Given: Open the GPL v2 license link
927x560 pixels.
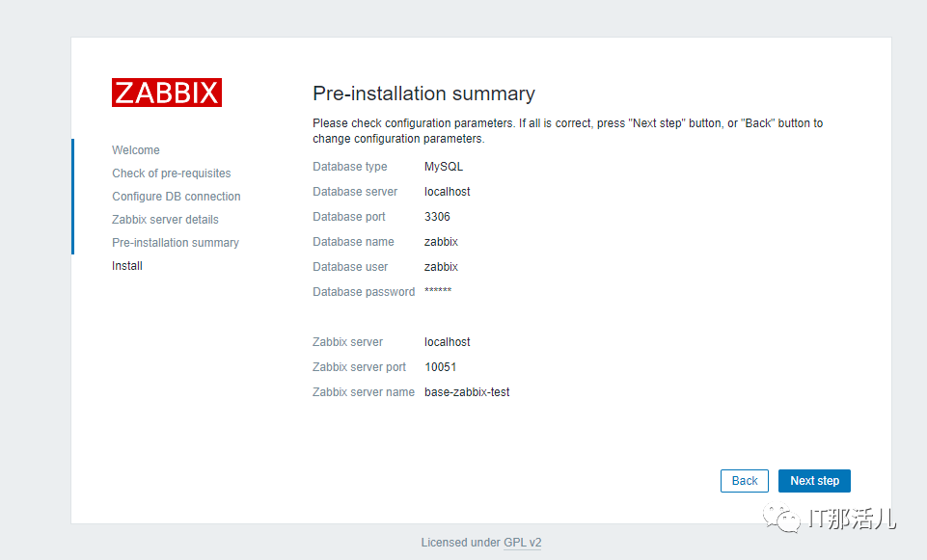Looking at the screenshot, I should point(523,543).
